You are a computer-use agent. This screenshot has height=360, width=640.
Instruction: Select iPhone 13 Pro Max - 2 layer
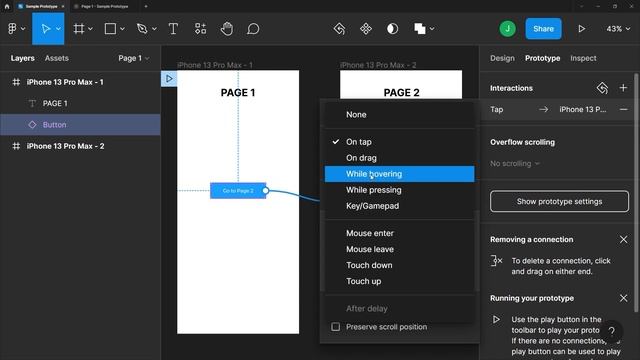80,146
